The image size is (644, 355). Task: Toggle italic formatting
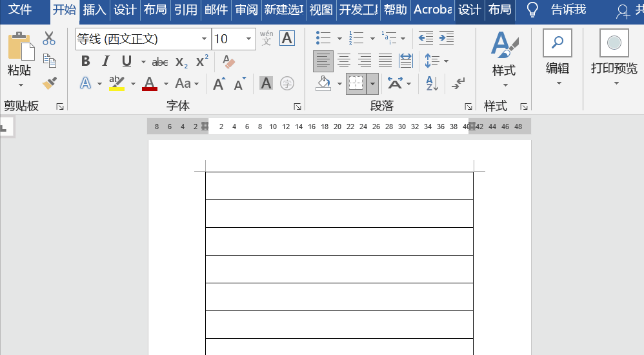106,61
